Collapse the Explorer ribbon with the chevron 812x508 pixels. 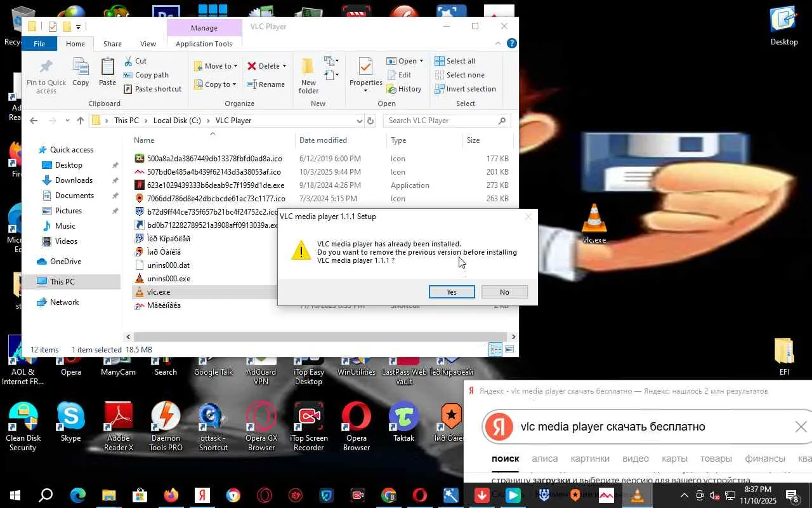point(498,44)
